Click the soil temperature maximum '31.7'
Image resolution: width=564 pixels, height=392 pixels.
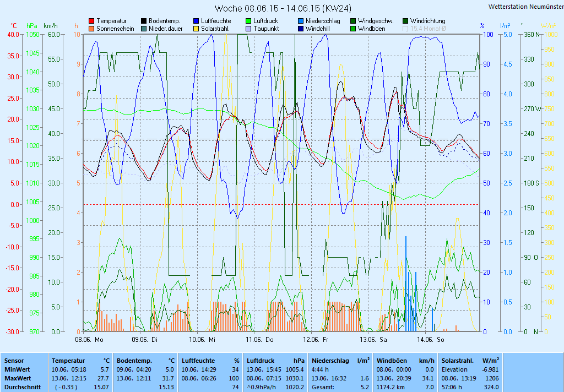169,378
